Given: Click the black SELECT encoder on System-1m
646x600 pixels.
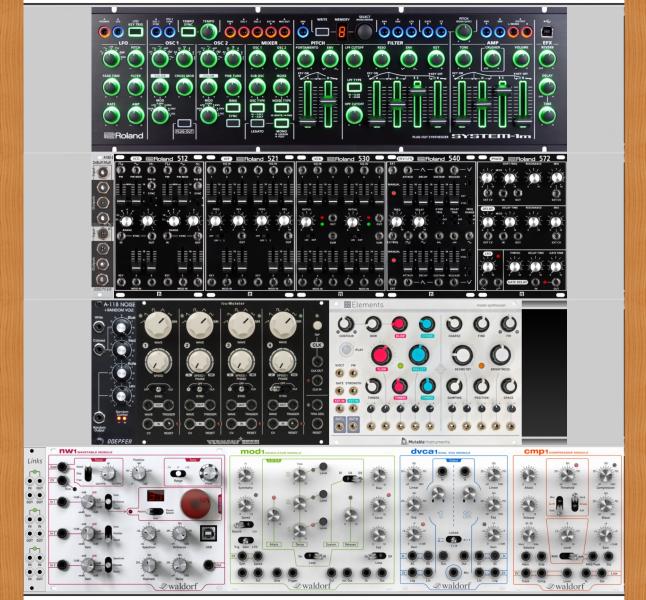Looking at the screenshot, I should 364,32.
